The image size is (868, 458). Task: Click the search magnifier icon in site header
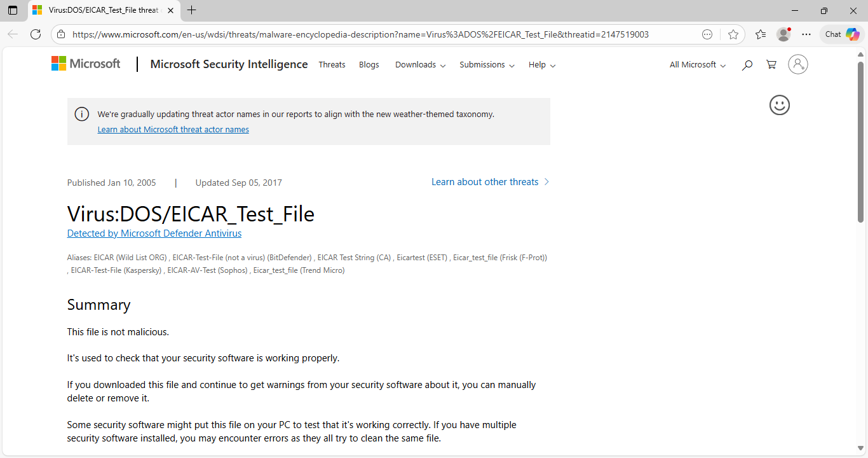pos(747,65)
